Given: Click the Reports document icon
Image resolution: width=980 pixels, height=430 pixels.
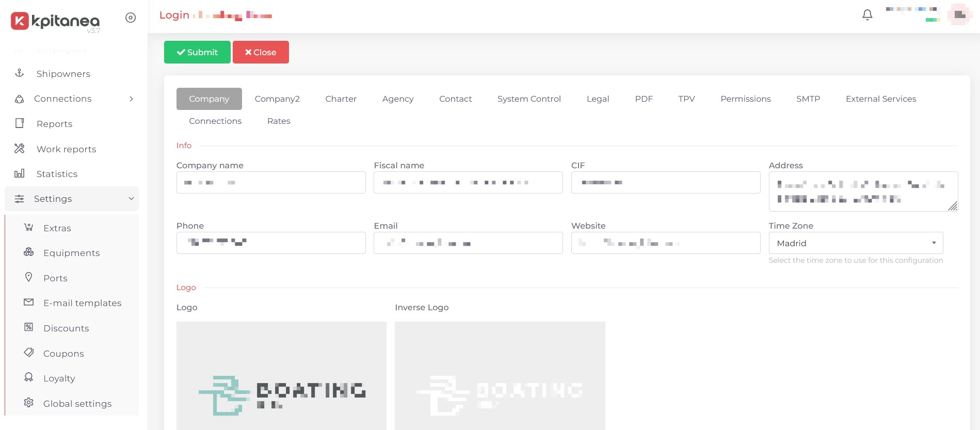Looking at the screenshot, I should (20, 123).
